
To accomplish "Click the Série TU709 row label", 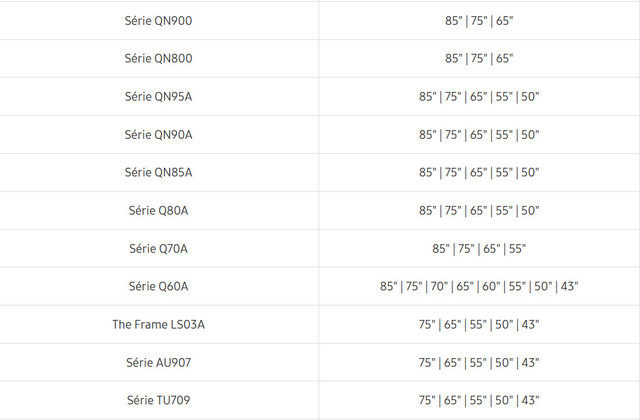I will click(x=159, y=400).
